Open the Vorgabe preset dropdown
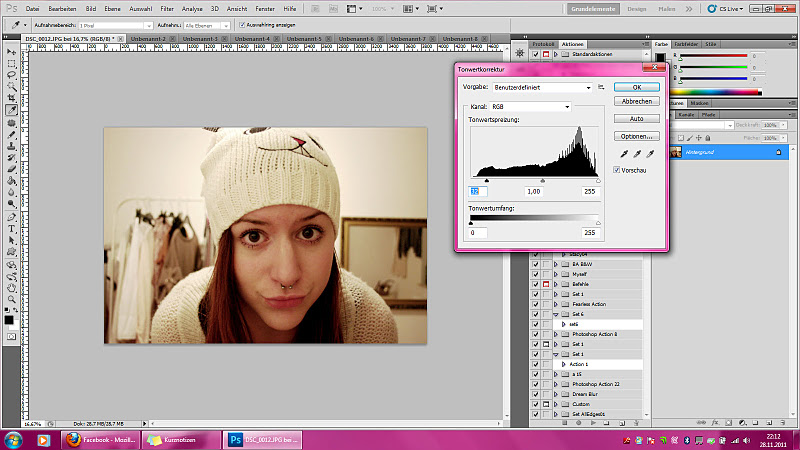Screen dimensions: 800x450 coord(543,88)
